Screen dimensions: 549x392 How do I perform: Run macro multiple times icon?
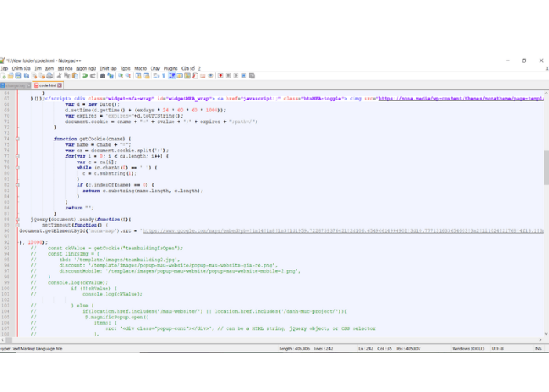[244, 75]
